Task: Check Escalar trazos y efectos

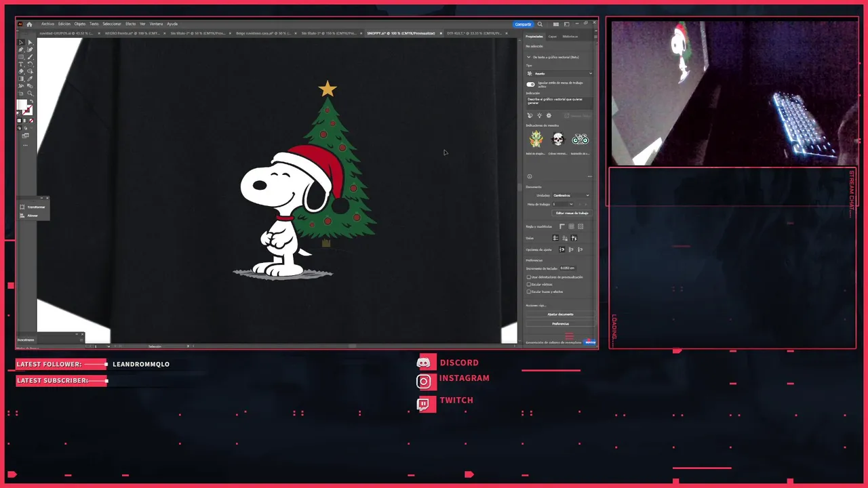Action: click(x=529, y=291)
